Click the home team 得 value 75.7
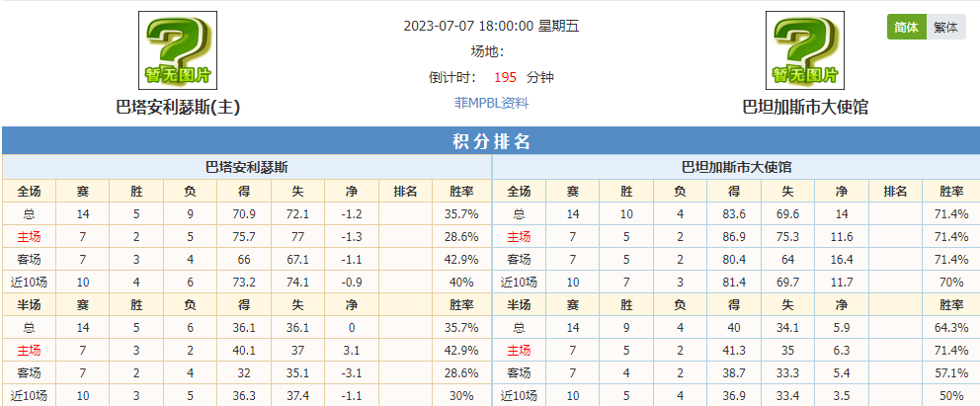This screenshot has height=406, width=980. point(244,237)
